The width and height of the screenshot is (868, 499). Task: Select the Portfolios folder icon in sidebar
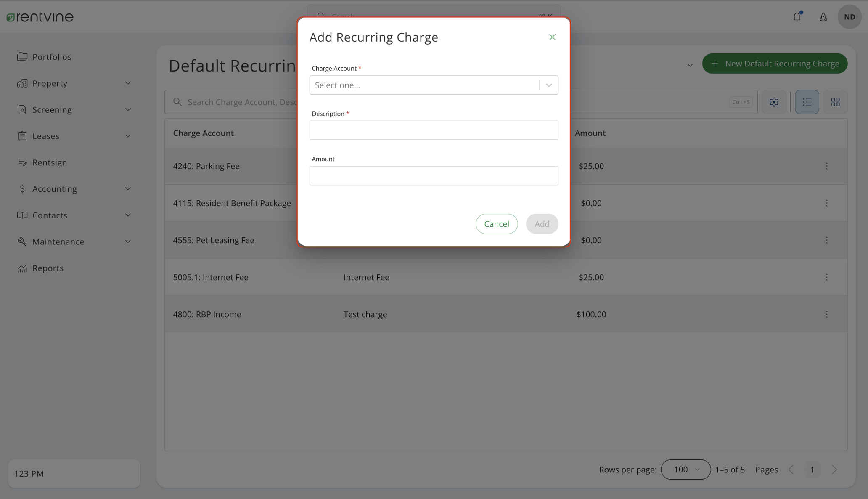coord(23,56)
